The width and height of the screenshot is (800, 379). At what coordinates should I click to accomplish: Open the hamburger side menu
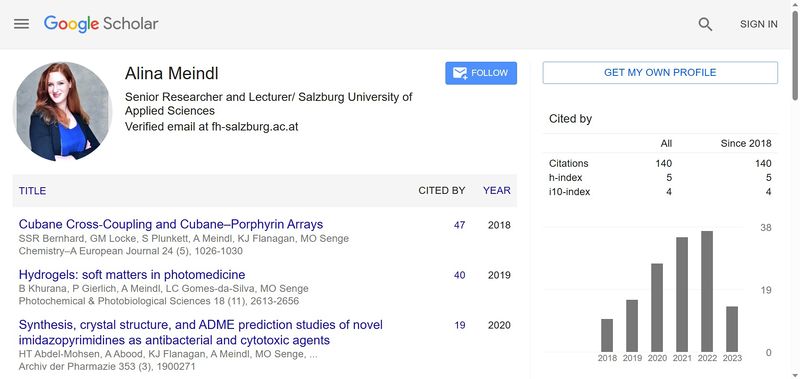tap(21, 24)
